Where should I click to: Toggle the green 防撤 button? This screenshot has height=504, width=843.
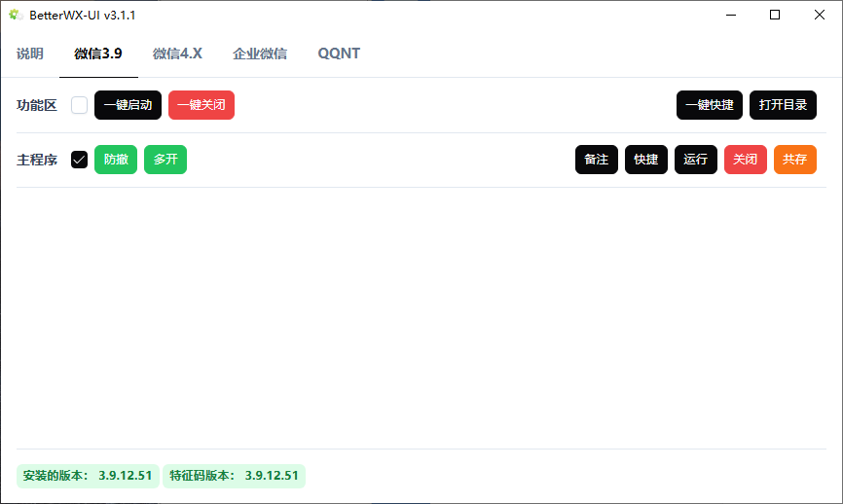pyautogui.click(x=116, y=160)
